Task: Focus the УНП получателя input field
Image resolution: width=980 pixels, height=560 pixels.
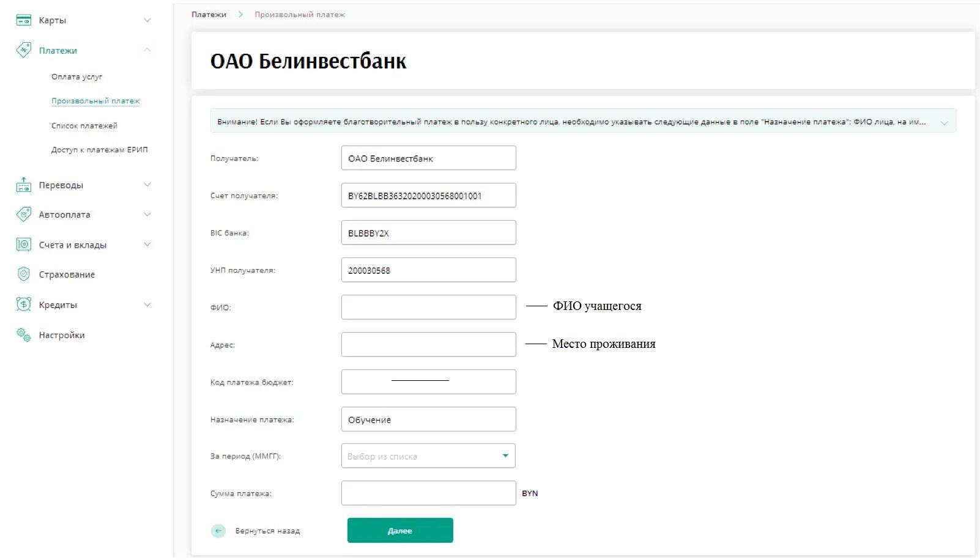Action: click(x=428, y=270)
